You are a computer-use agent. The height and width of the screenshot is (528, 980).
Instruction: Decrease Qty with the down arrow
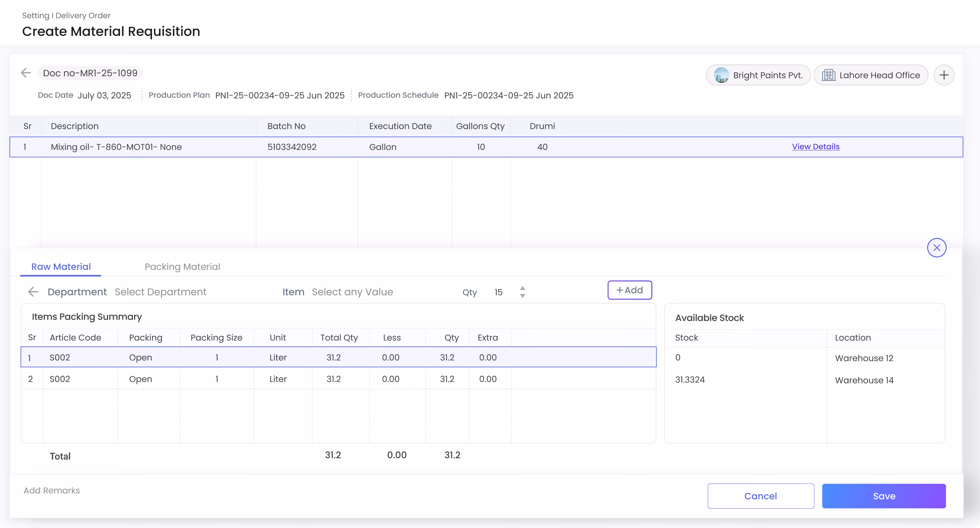[522, 296]
